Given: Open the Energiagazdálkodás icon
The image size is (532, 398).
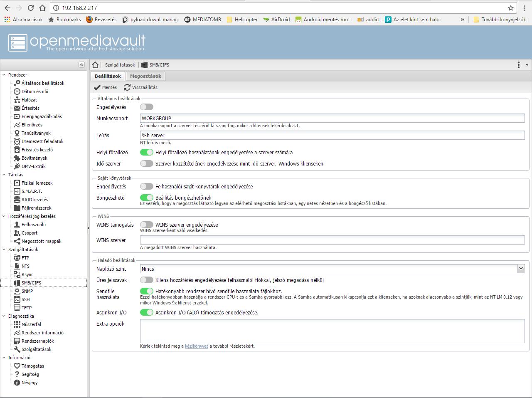Looking at the screenshot, I should [x=17, y=116].
